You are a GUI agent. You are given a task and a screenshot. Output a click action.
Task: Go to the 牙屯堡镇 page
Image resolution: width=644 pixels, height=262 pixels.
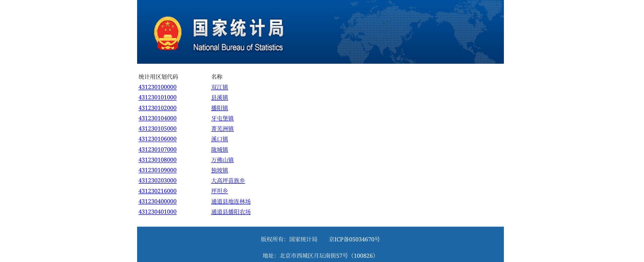coord(222,118)
